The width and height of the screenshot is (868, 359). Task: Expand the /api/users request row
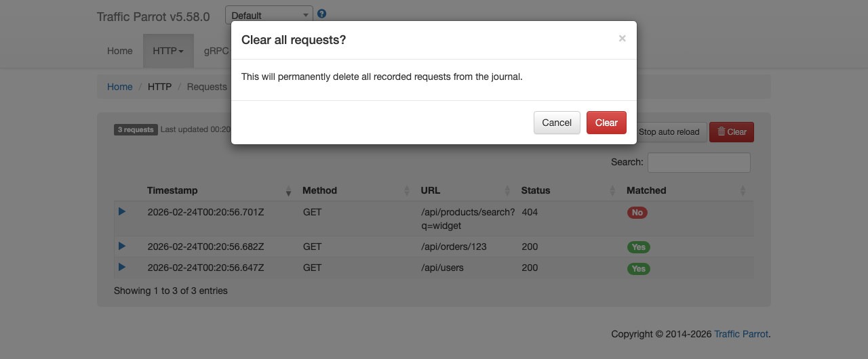click(122, 267)
